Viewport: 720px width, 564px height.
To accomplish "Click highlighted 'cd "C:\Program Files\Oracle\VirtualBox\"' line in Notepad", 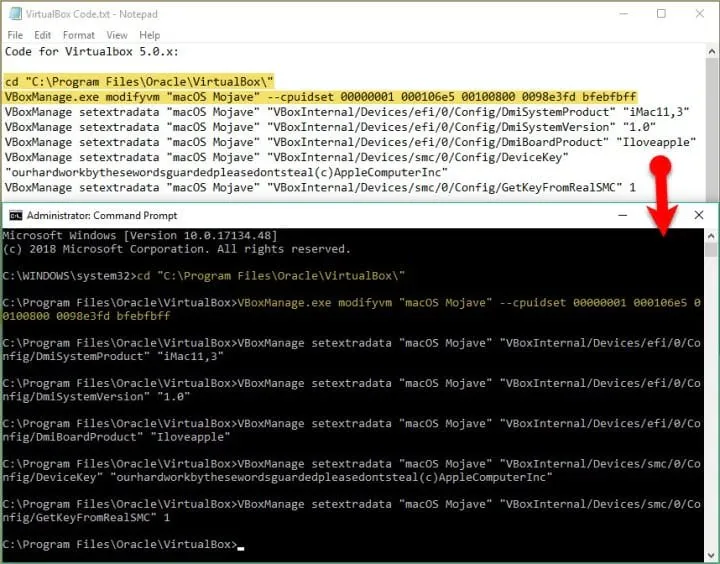I will [x=139, y=82].
